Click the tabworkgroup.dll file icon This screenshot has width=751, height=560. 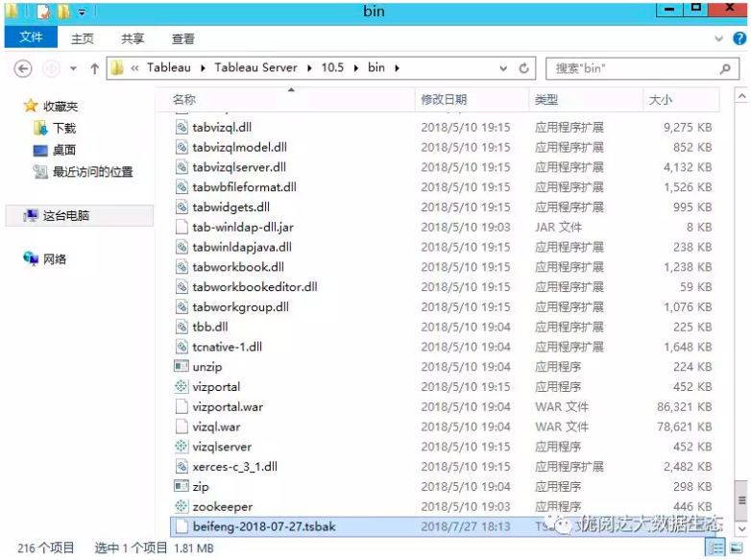pyautogui.click(x=182, y=307)
